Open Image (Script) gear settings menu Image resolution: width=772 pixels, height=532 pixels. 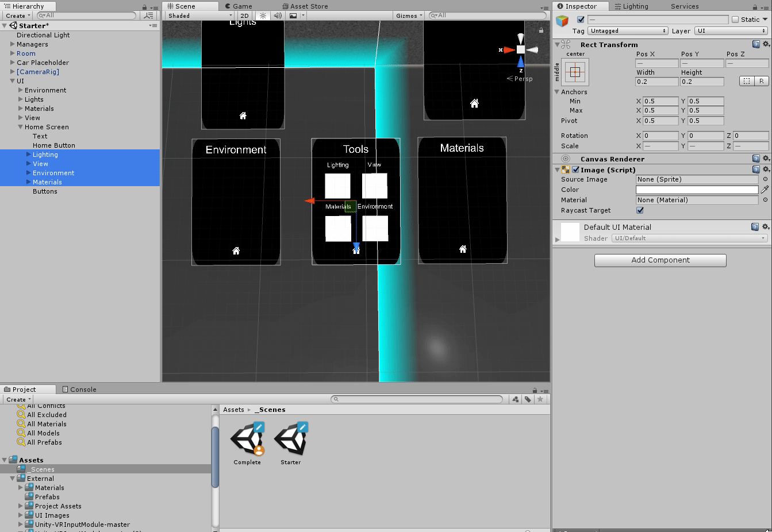[x=766, y=169]
